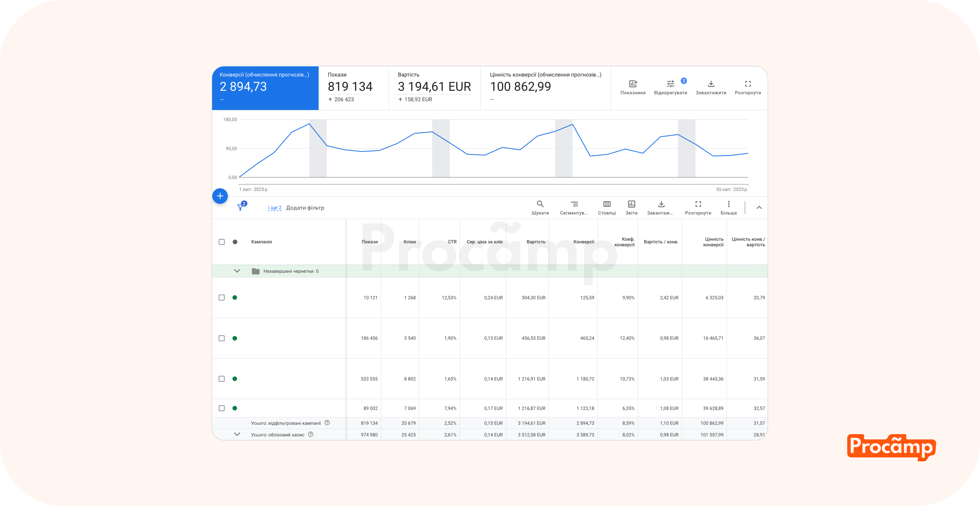Tick the checkbox for the 89 002 impressions row
980x506 pixels.
pyautogui.click(x=222, y=408)
